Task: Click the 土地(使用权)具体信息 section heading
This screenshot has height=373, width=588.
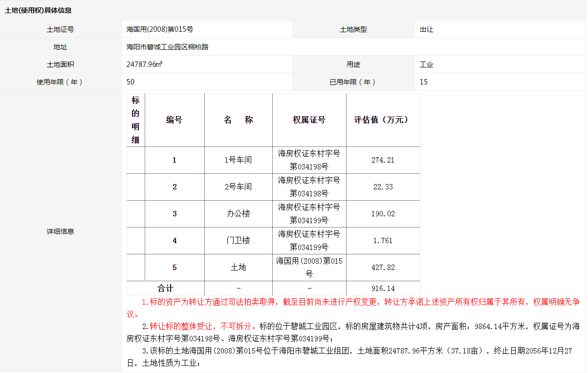Action: (38, 10)
